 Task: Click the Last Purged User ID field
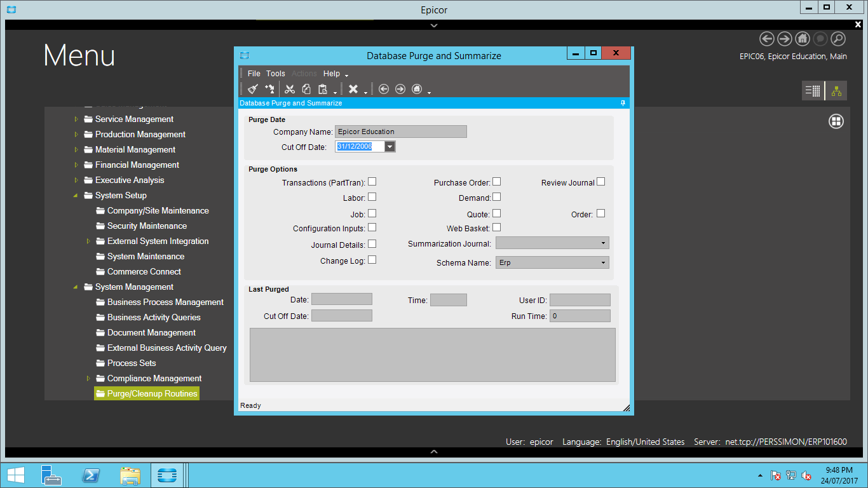tap(580, 300)
